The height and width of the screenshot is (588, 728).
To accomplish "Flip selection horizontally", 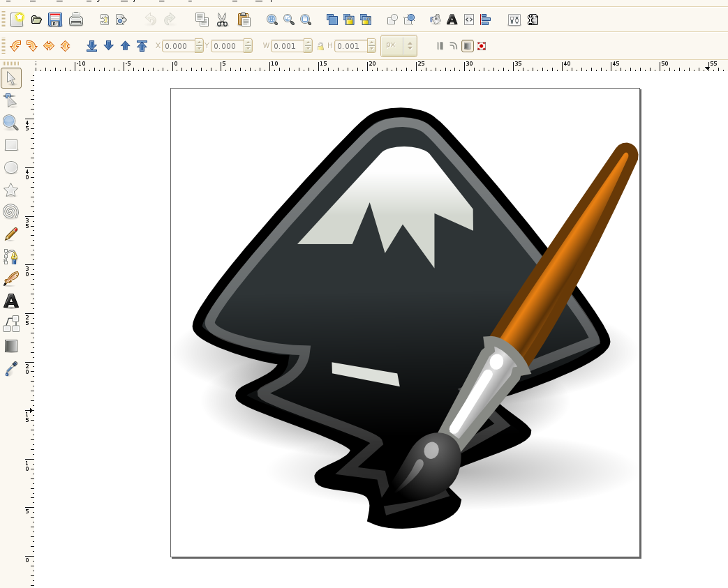I will click(x=49, y=45).
